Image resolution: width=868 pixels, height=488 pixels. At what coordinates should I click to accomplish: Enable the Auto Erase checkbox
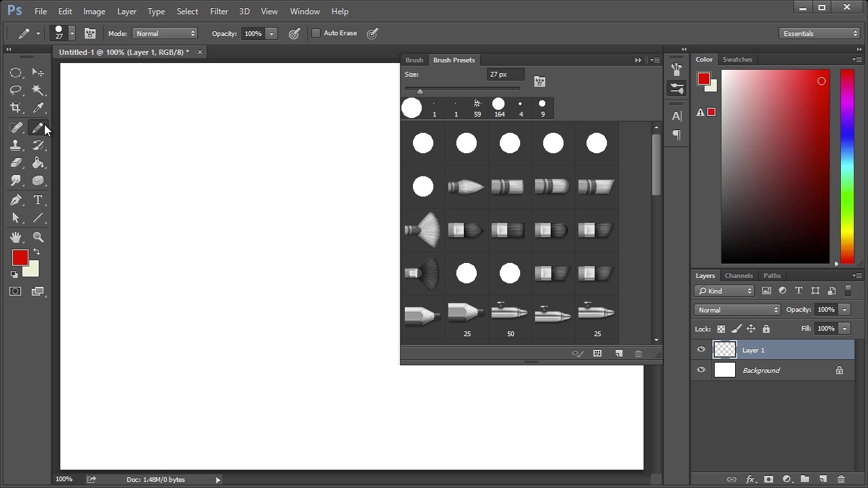point(316,33)
